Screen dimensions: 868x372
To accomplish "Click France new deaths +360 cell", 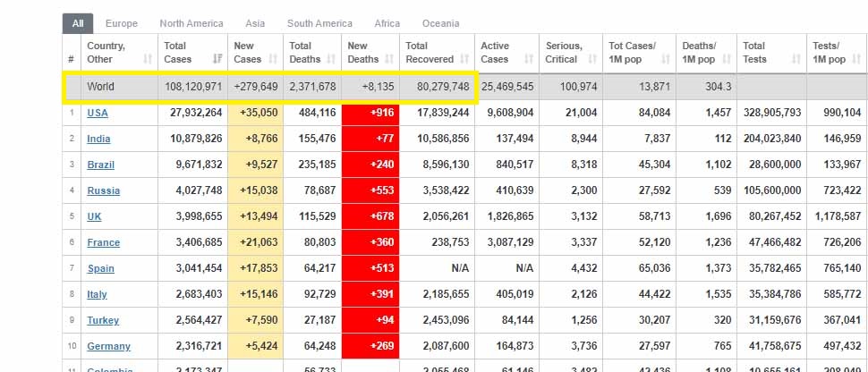I will click(x=370, y=242).
